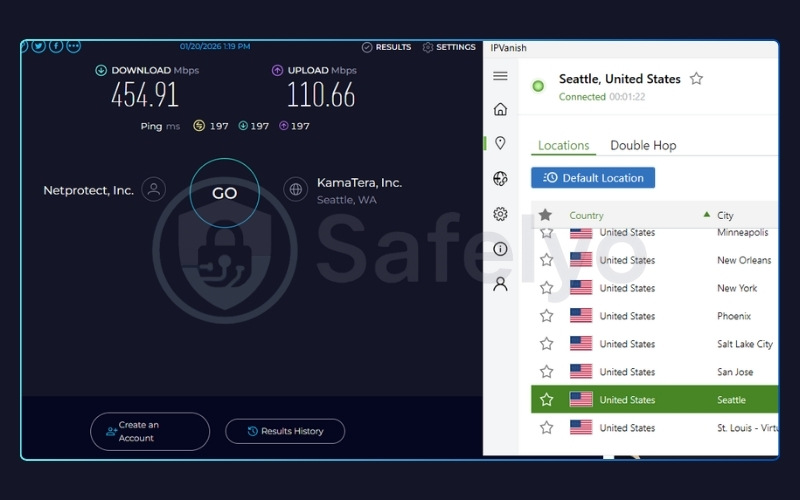Favorite Seattle, United States via header star
Viewport: 800px width, 500px height.
click(696, 79)
